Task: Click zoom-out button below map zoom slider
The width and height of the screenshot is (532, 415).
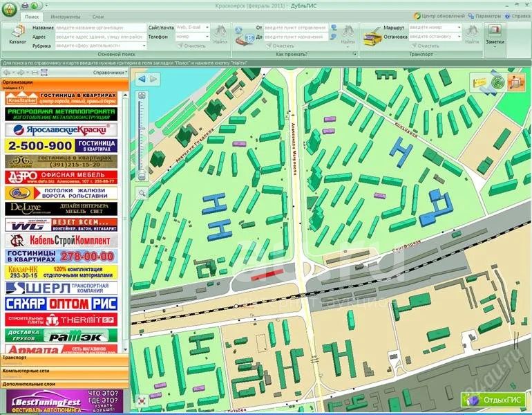Action: tap(142, 177)
